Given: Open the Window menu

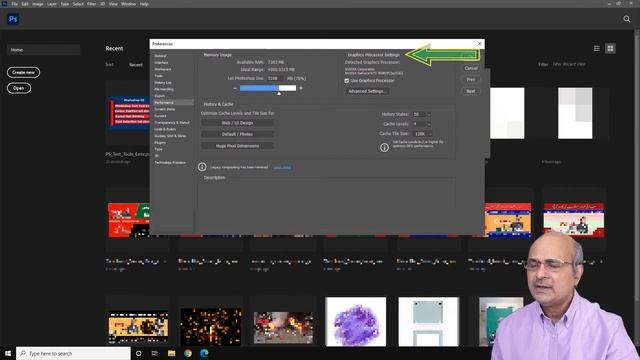Looking at the screenshot, I should (128, 4).
